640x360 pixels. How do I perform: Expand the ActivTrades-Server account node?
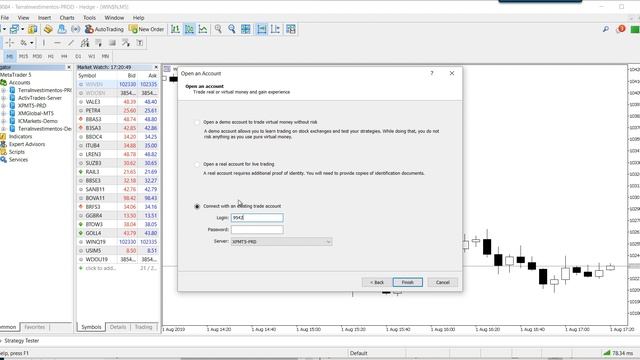click(4, 98)
